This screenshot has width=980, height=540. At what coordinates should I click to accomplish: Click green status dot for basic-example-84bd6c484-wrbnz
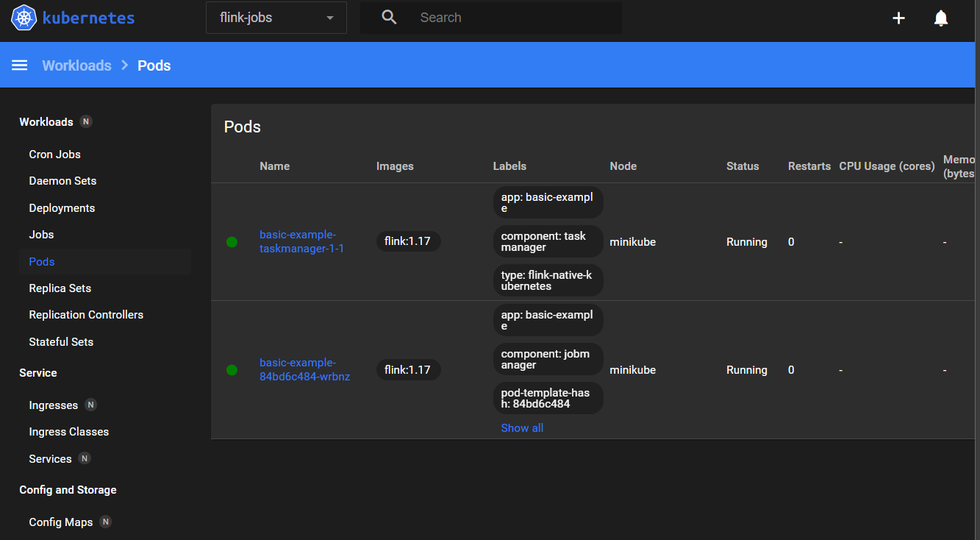pos(232,370)
